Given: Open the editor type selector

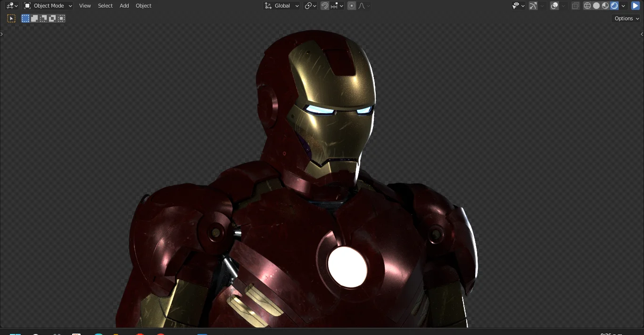Looking at the screenshot, I should 12,6.
